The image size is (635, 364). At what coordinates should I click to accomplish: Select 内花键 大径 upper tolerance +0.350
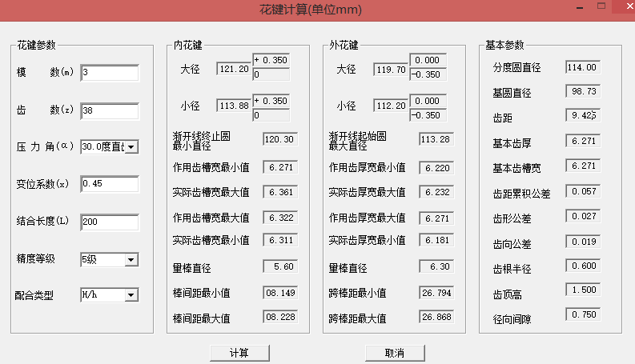point(271,60)
